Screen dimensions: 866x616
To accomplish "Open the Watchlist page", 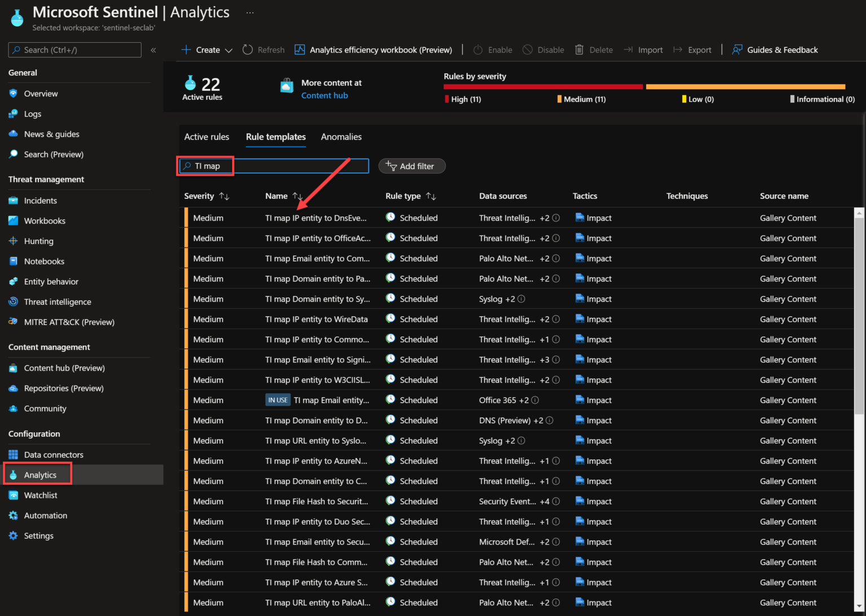I will pyautogui.click(x=40, y=495).
